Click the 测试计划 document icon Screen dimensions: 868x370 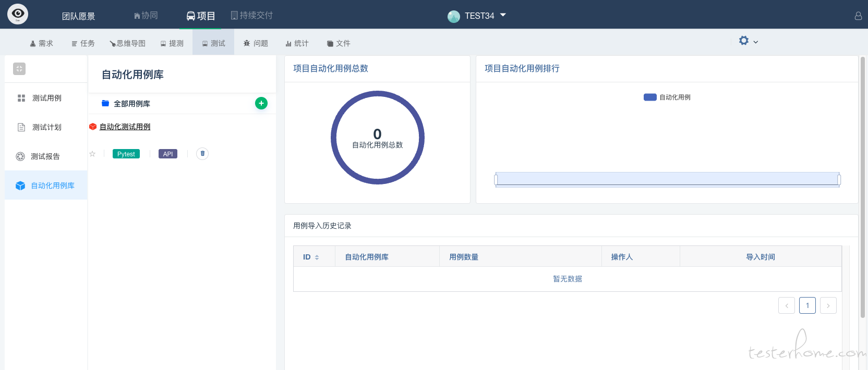coord(21,127)
